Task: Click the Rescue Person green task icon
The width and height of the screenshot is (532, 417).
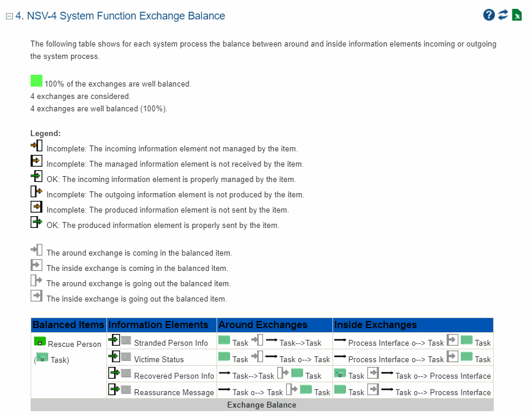Action: click(40, 342)
